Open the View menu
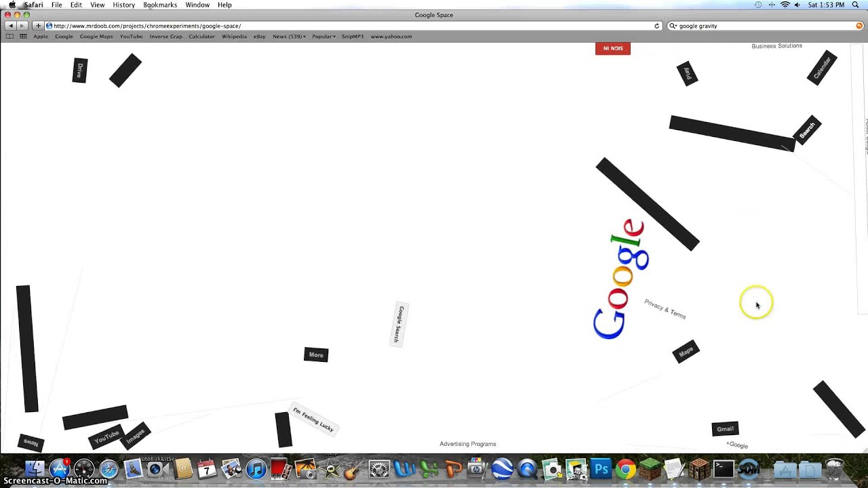Image resolution: width=868 pixels, height=488 pixels. click(x=98, y=5)
